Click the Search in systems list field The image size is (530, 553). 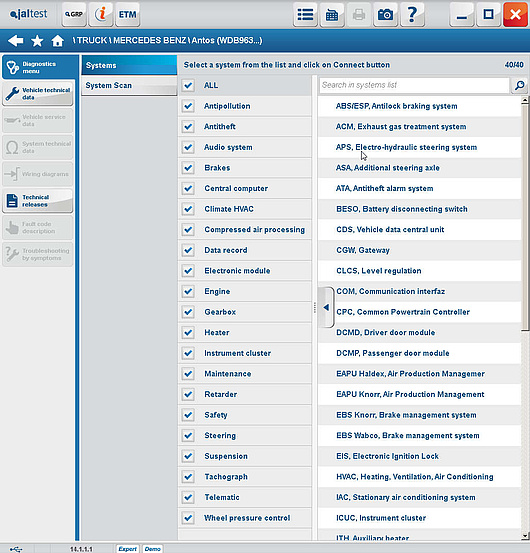click(x=414, y=85)
